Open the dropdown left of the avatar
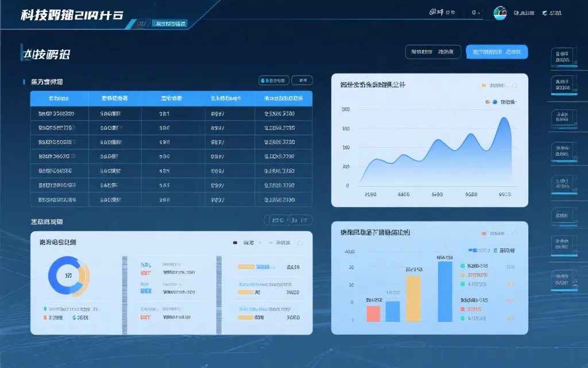Screen dimensions: 588x368 coord(476,12)
